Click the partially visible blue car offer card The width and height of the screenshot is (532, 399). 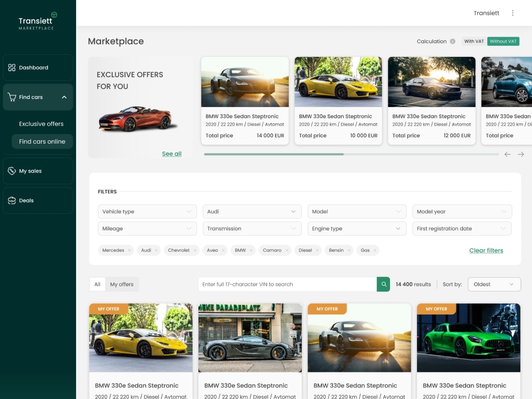(x=507, y=101)
